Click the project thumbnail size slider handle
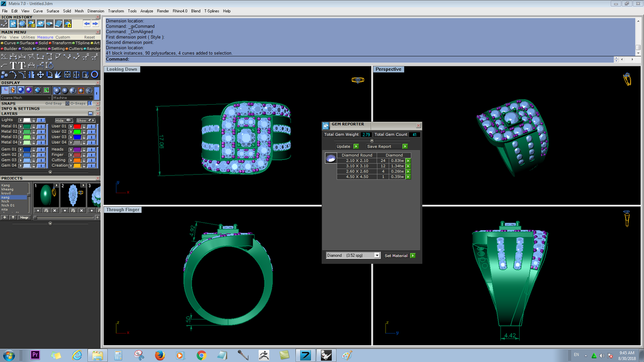 [35, 217]
